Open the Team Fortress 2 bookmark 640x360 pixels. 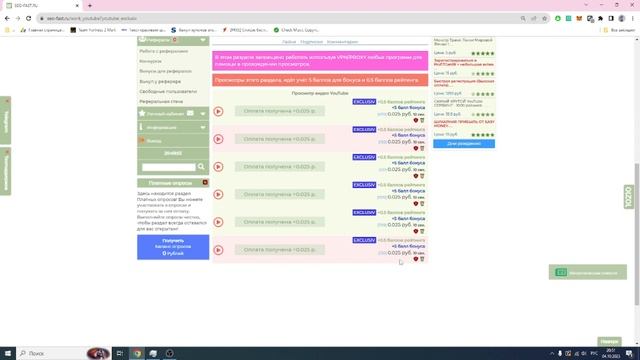click(x=93, y=30)
